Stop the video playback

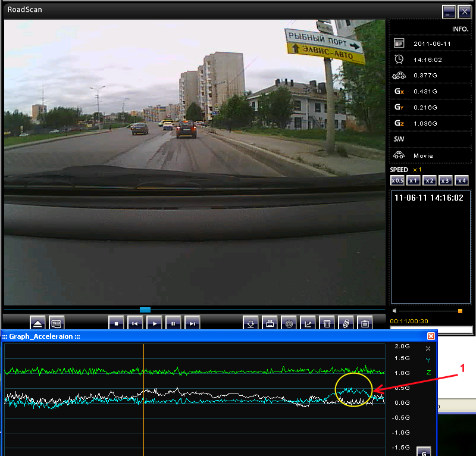[x=116, y=323]
